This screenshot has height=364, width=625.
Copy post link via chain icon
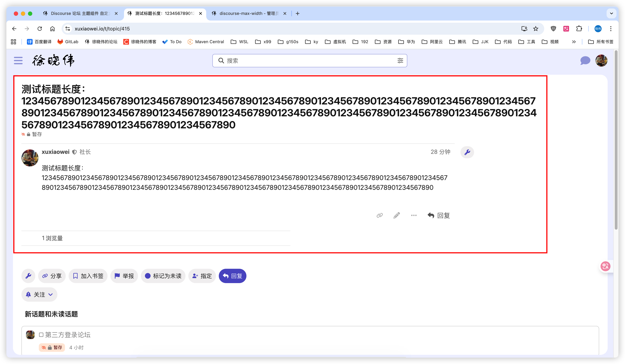pyautogui.click(x=379, y=215)
